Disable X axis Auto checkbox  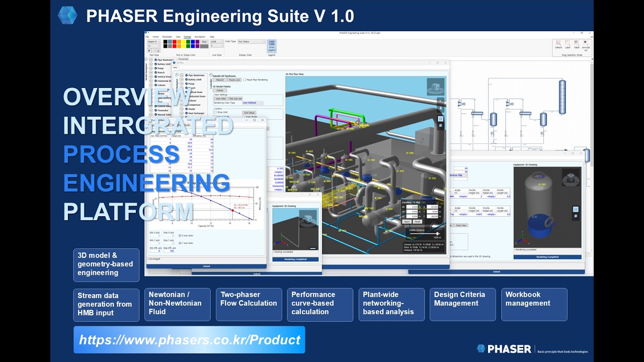pos(180,235)
